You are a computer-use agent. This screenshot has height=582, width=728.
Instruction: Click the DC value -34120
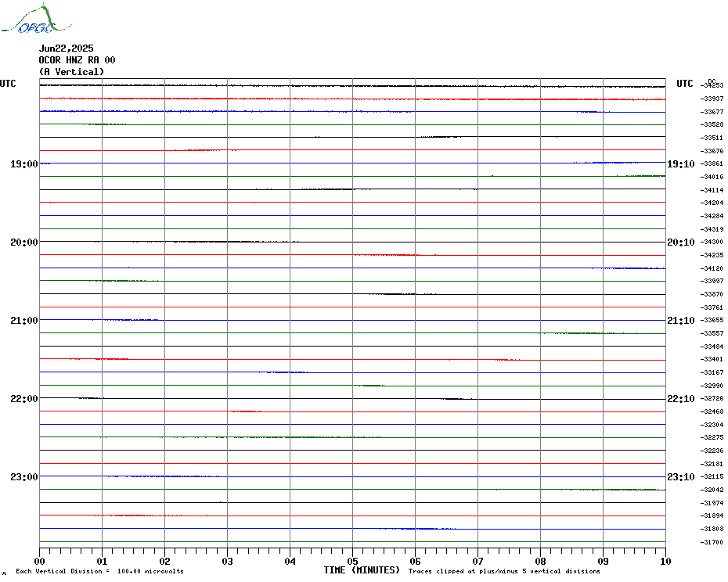(x=712, y=268)
